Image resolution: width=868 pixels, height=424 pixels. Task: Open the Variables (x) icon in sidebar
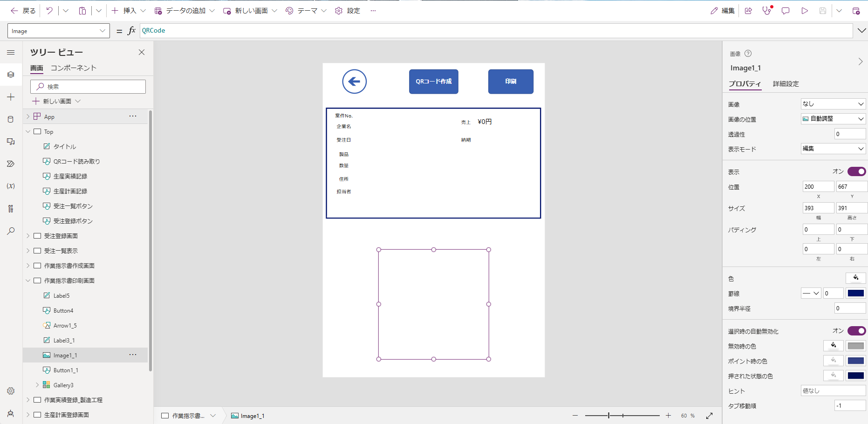(11, 186)
